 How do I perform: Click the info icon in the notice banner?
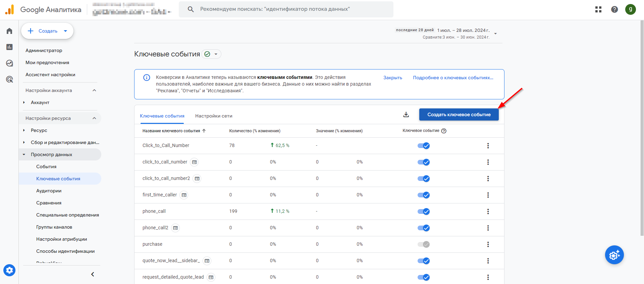point(147,78)
